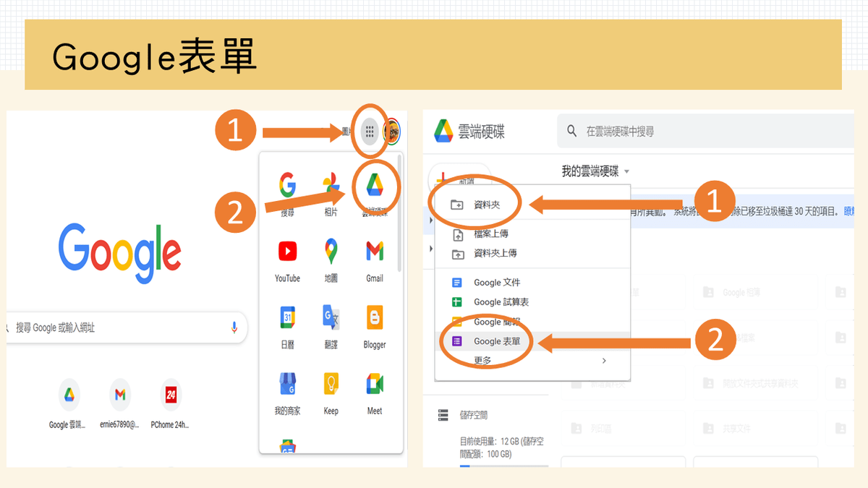Open the Google 雲端 shortcut tile

point(69,405)
